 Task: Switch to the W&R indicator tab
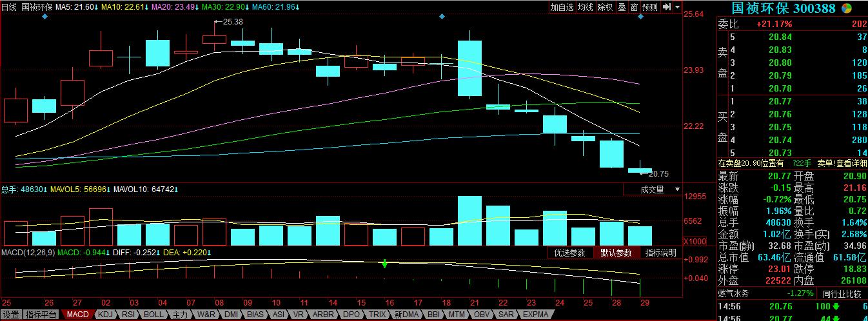pos(206,315)
